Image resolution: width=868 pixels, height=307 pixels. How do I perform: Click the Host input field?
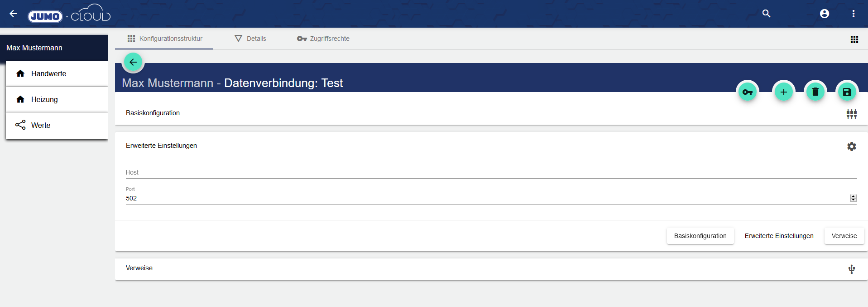click(491, 172)
